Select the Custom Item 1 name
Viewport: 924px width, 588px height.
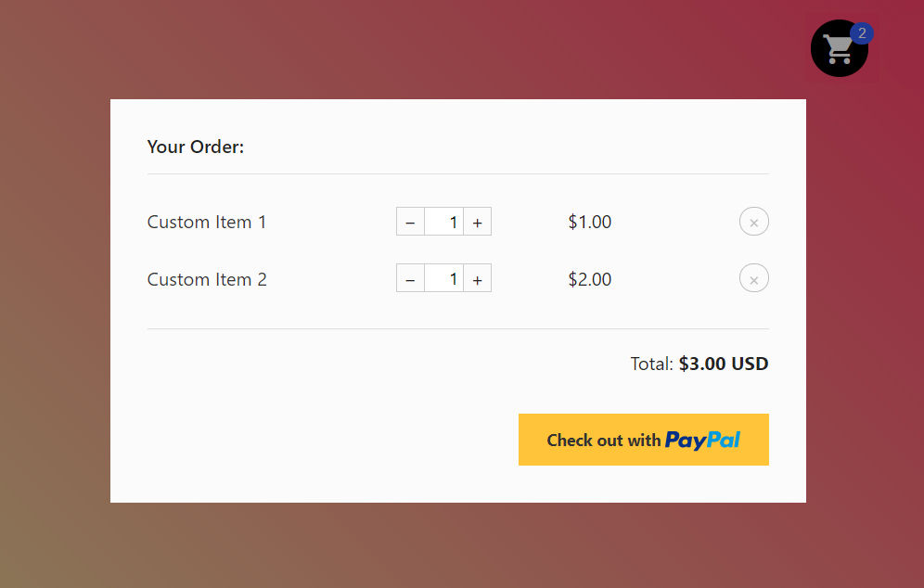[207, 223]
